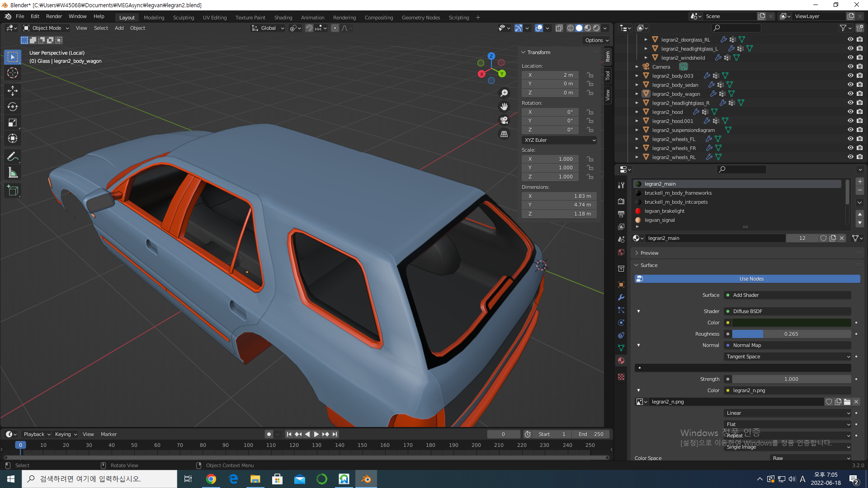Open the Tangent Space dropdown

click(788, 357)
